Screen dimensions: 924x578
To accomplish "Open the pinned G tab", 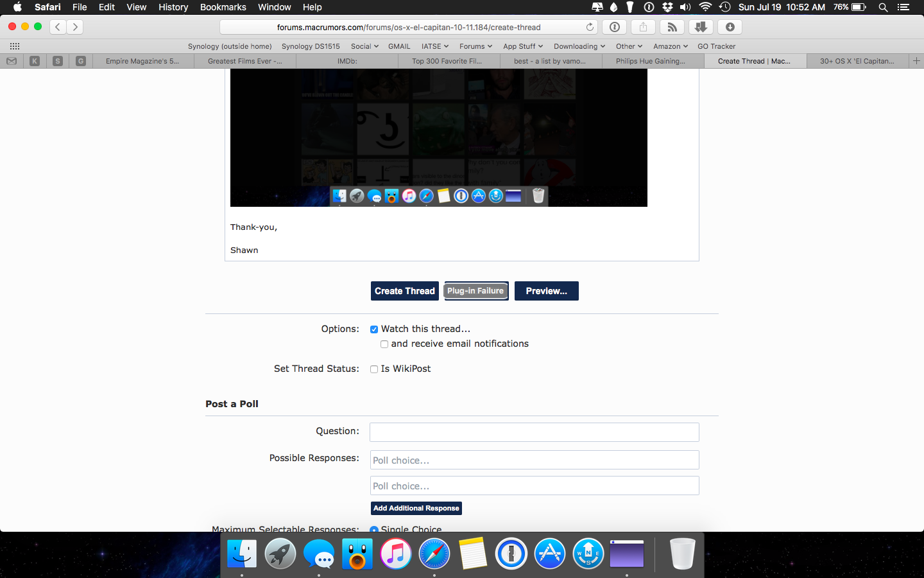I will (x=81, y=61).
